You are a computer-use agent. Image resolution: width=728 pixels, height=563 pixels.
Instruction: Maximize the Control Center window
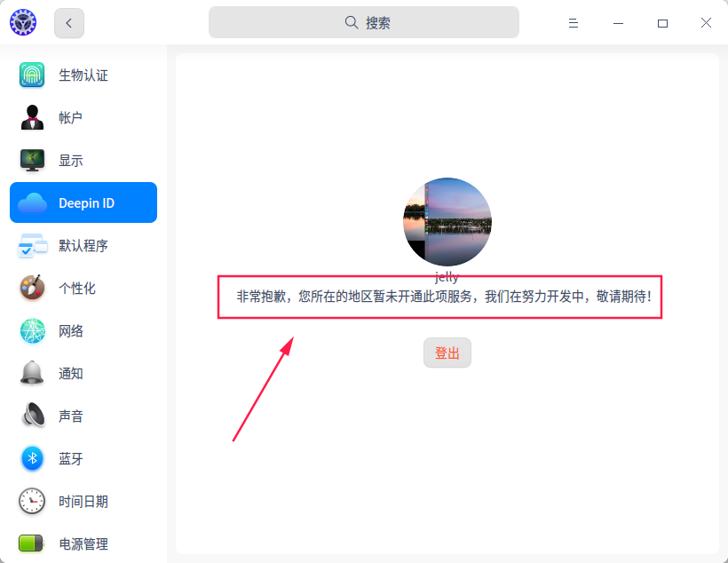(x=662, y=23)
